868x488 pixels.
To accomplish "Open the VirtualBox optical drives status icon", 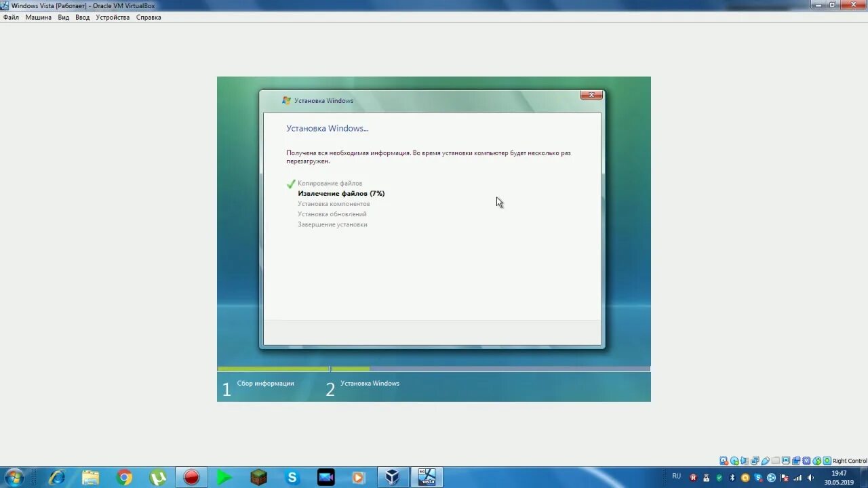I will tap(733, 460).
